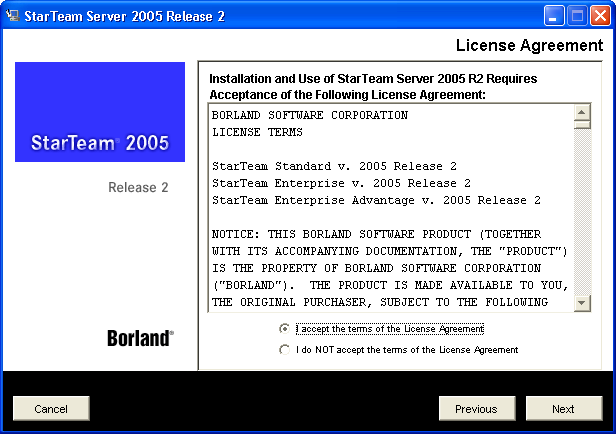Screen dimensions: 616x434
Task: Click the license text scrollbar up arrow
Action: pos(582,112)
